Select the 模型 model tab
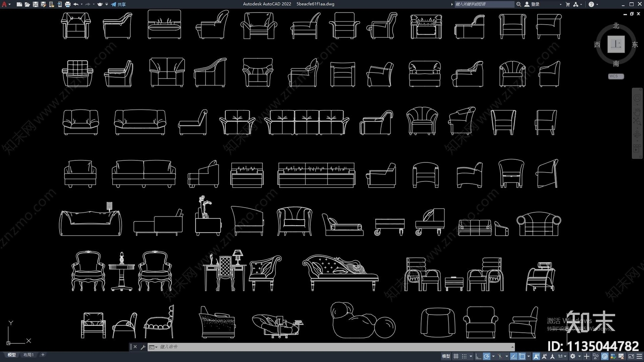The height and width of the screenshot is (362, 644). pos(11,355)
